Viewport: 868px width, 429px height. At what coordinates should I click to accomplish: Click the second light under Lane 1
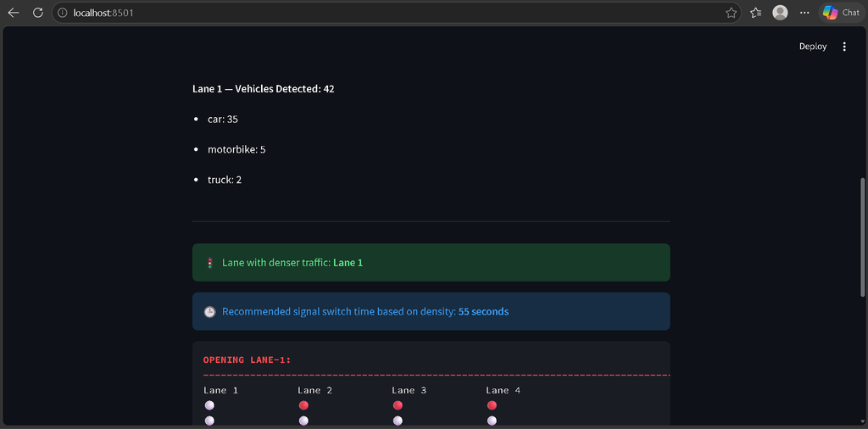[209, 421]
